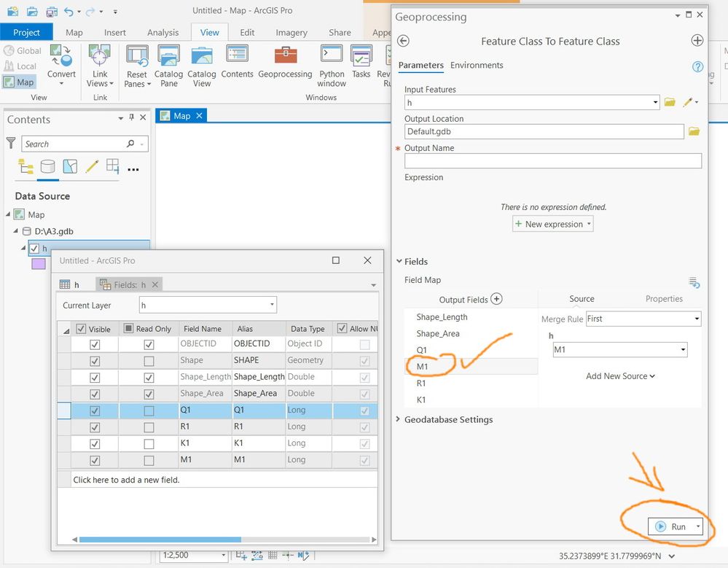
Task: Click Add New Source
Action: pos(620,376)
